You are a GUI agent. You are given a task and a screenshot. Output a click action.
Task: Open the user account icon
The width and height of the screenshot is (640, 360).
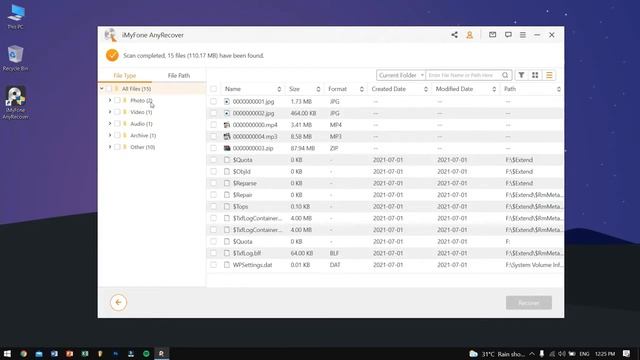click(x=470, y=35)
